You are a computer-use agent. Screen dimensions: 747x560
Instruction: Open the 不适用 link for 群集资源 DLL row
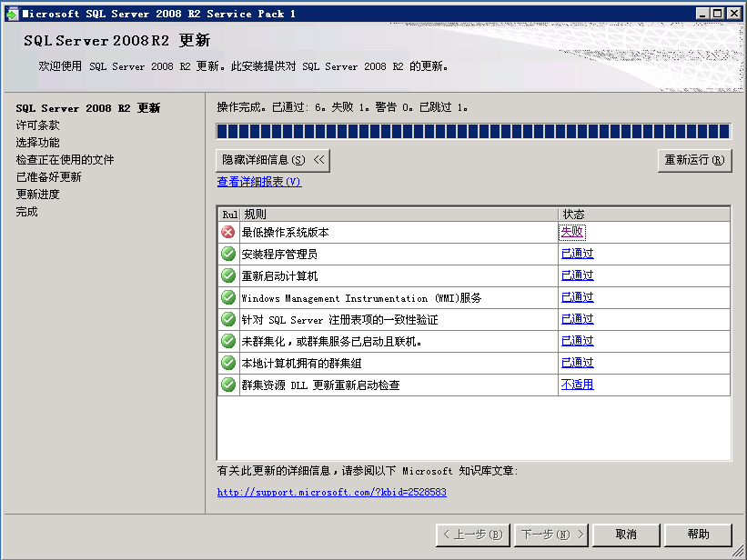(x=578, y=385)
